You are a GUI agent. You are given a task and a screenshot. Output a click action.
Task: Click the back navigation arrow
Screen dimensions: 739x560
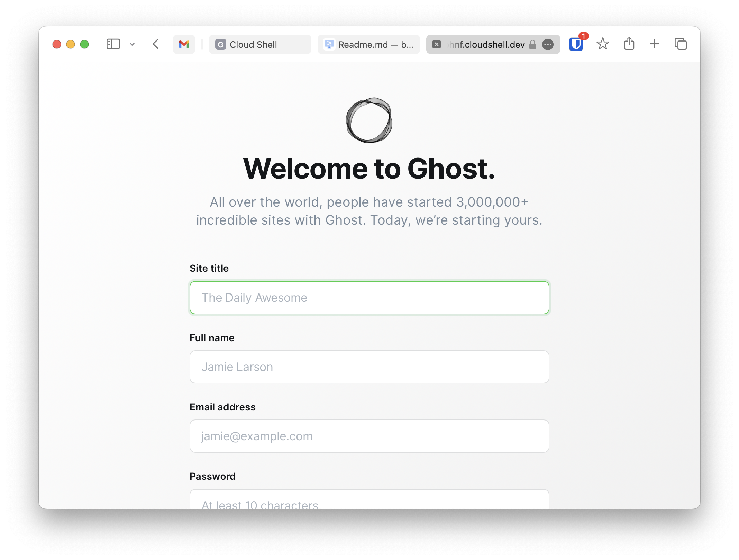[156, 44]
